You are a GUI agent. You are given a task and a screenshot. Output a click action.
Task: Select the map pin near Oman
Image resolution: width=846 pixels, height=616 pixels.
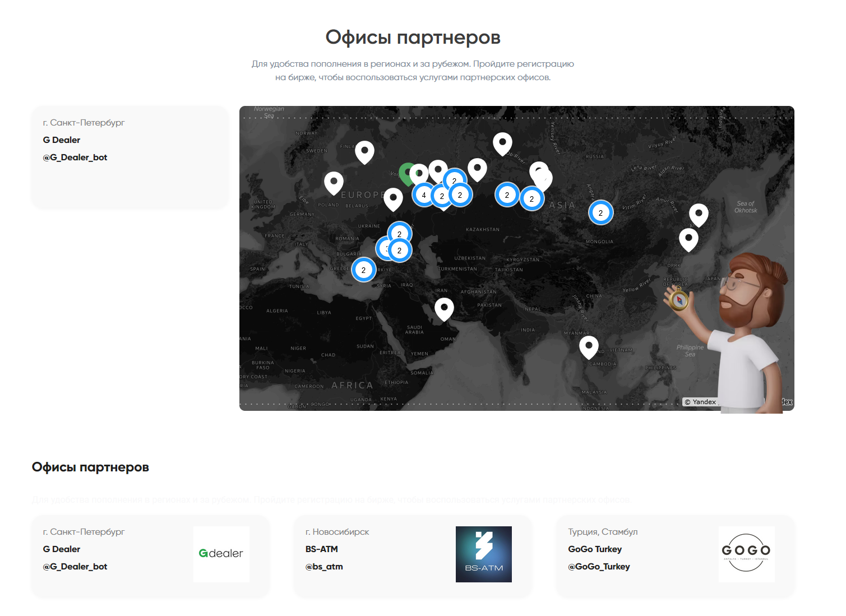(444, 308)
